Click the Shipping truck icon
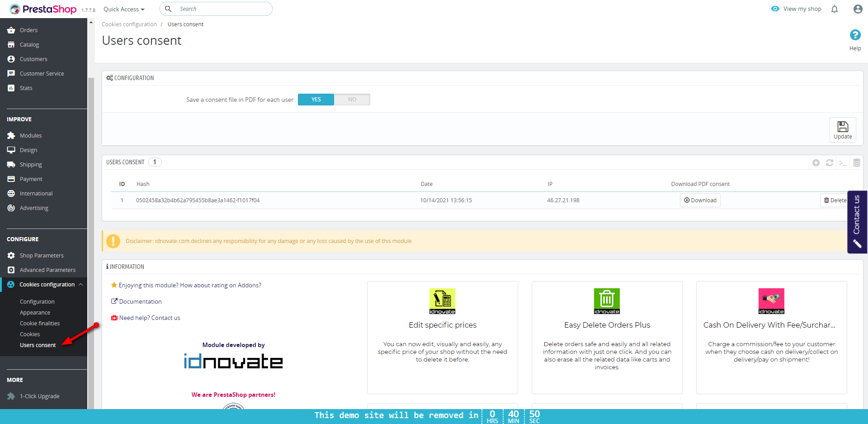868x424 pixels. pyautogui.click(x=11, y=165)
